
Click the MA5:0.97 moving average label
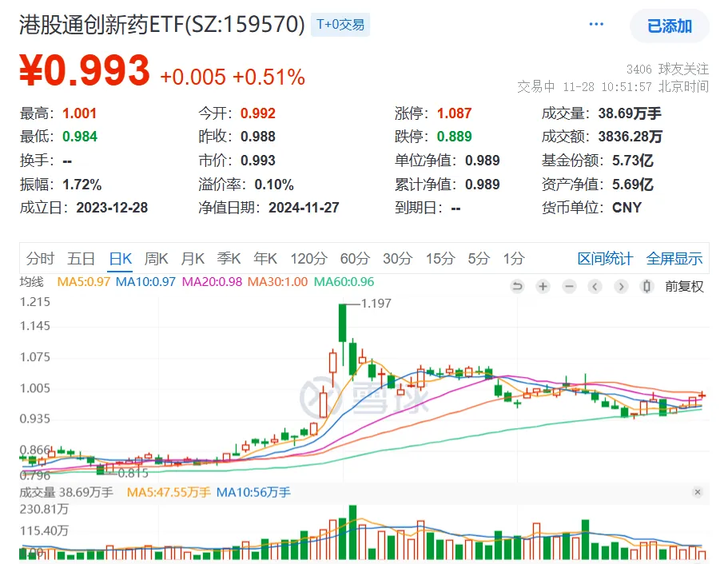tap(84, 282)
